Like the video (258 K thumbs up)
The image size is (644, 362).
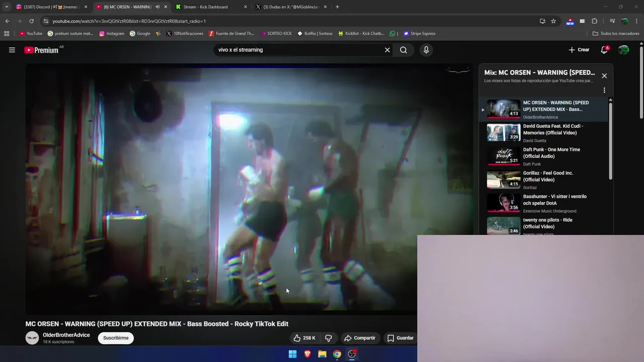(304, 338)
